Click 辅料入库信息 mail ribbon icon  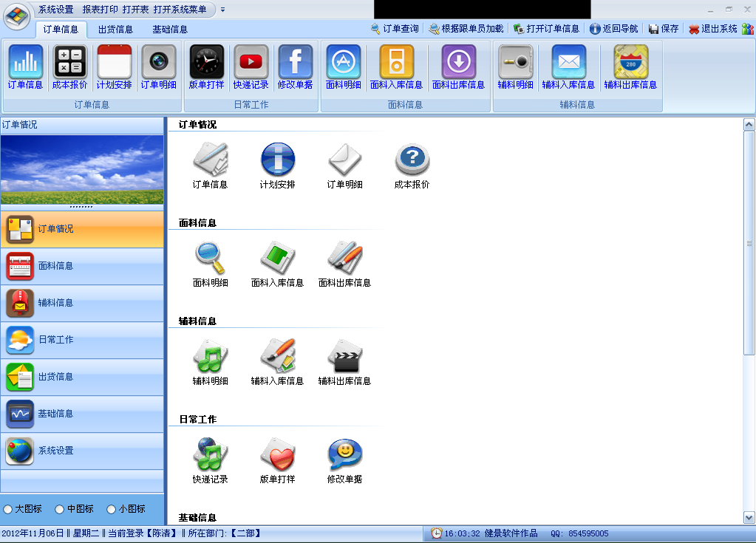(x=568, y=62)
